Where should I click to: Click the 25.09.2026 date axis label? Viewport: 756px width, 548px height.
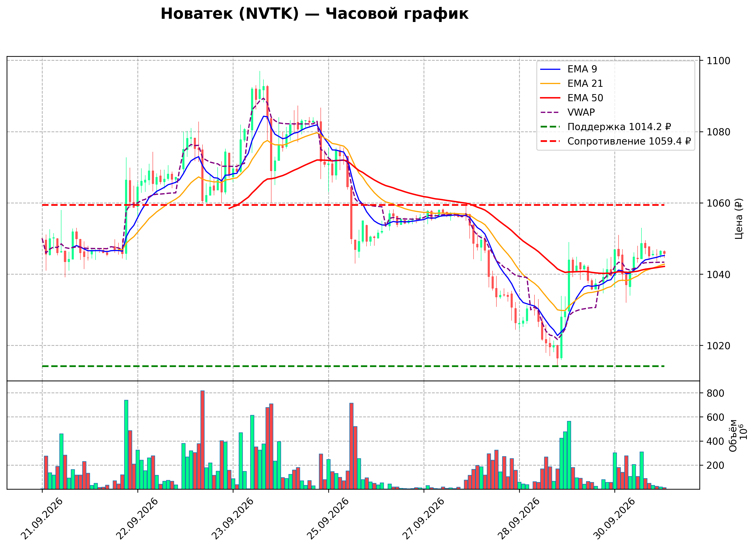[328, 519]
